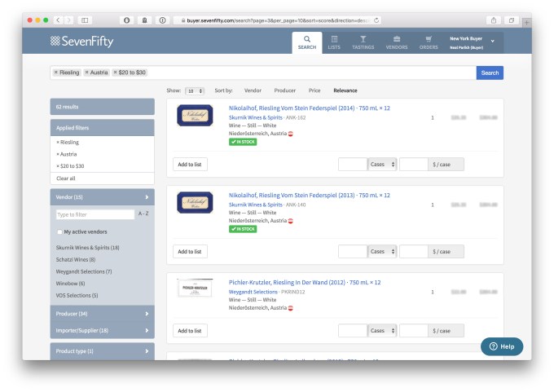Filter by VOS Selections (5)
Image resolution: width=554 pixels, height=392 pixels.
click(x=77, y=295)
